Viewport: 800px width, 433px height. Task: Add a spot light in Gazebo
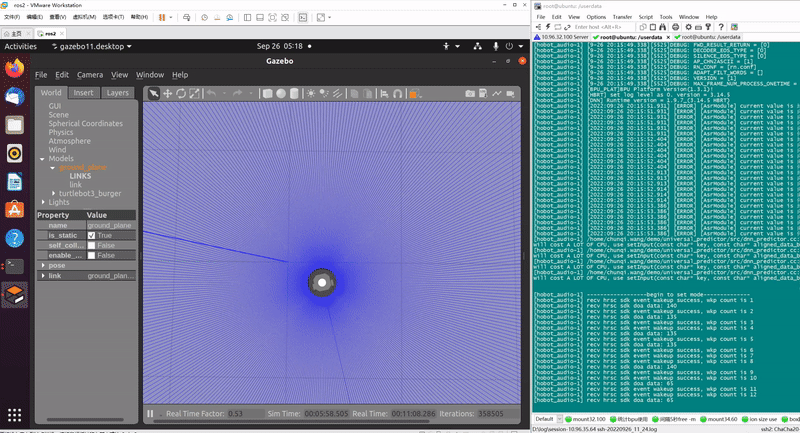click(x=324, y=93)
